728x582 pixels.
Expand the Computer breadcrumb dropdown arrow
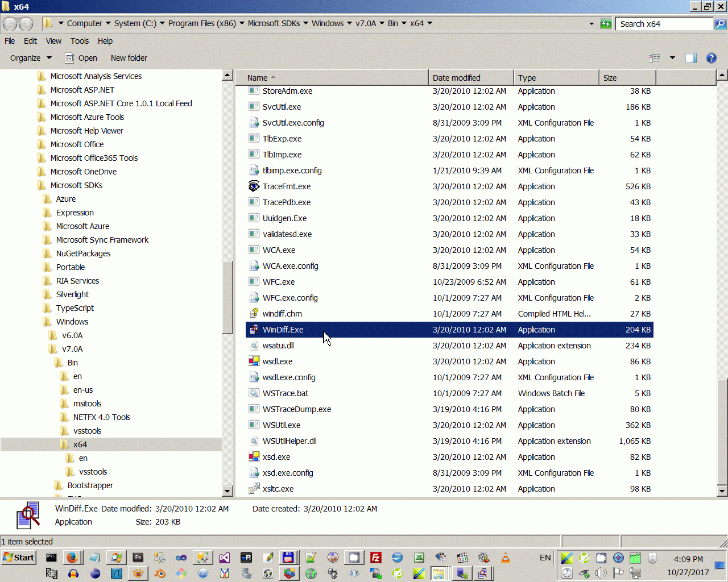pyautogui.click(x=108, y=23)
